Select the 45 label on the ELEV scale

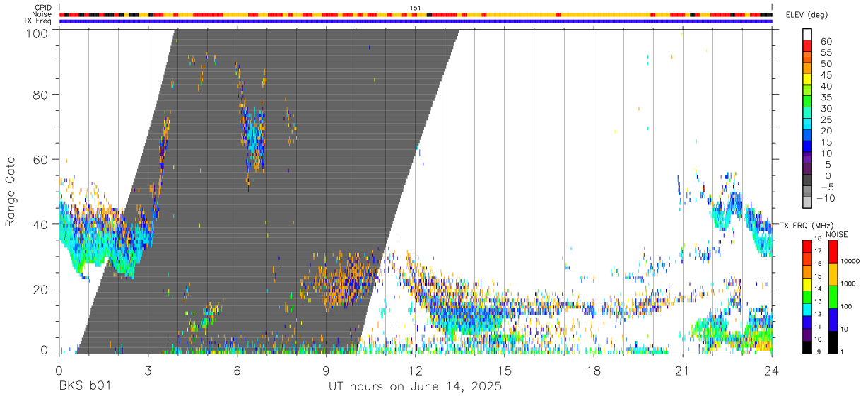tap(826, 75)
